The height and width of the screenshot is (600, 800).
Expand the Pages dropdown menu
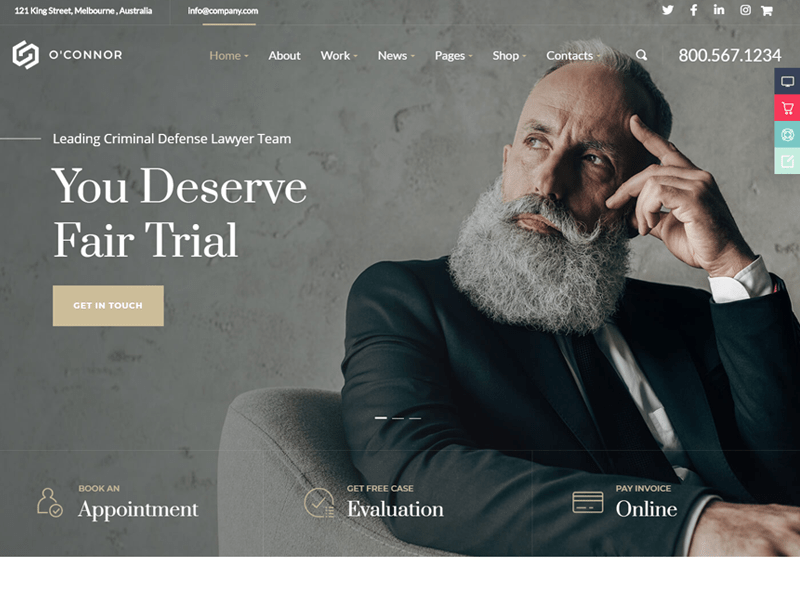(x=454, y=56)
